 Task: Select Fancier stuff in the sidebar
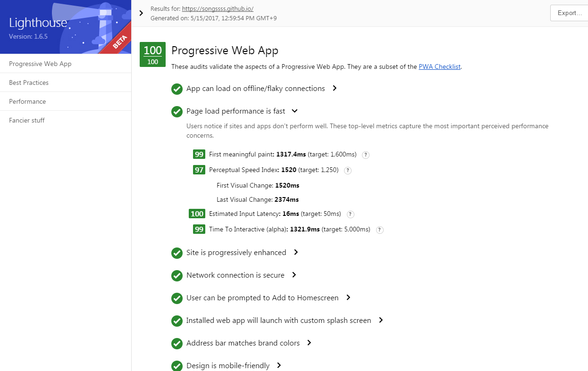(x=27, y=120)
